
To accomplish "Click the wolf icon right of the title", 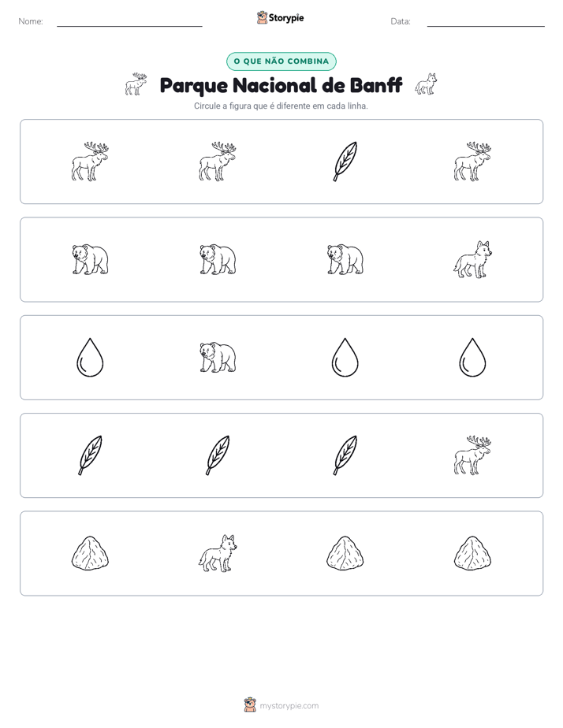I will [426, 84].
